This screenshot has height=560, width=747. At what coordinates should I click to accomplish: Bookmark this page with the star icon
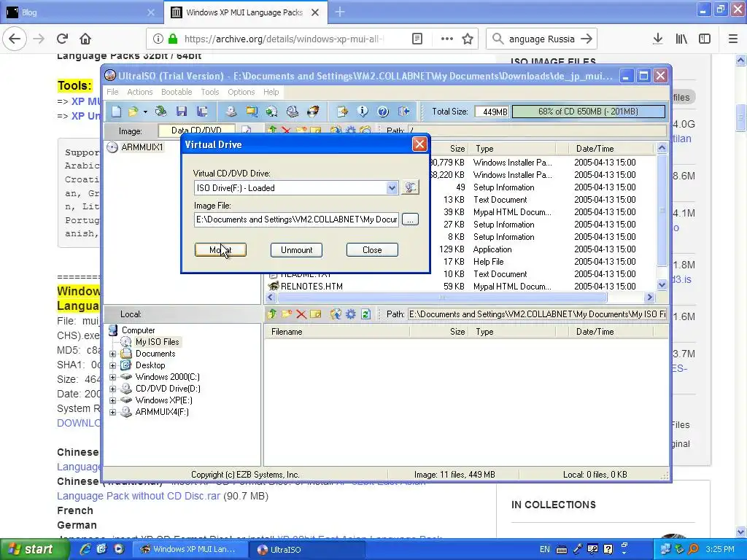click(468, 39)
